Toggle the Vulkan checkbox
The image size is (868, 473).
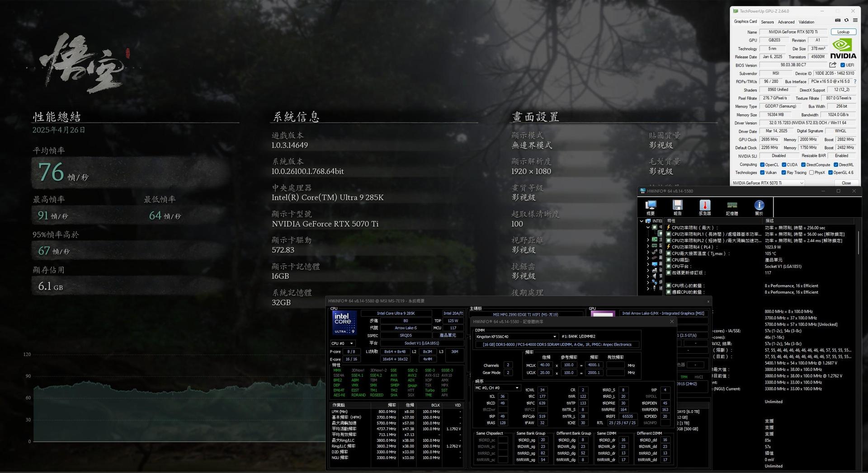pos(762,173)
